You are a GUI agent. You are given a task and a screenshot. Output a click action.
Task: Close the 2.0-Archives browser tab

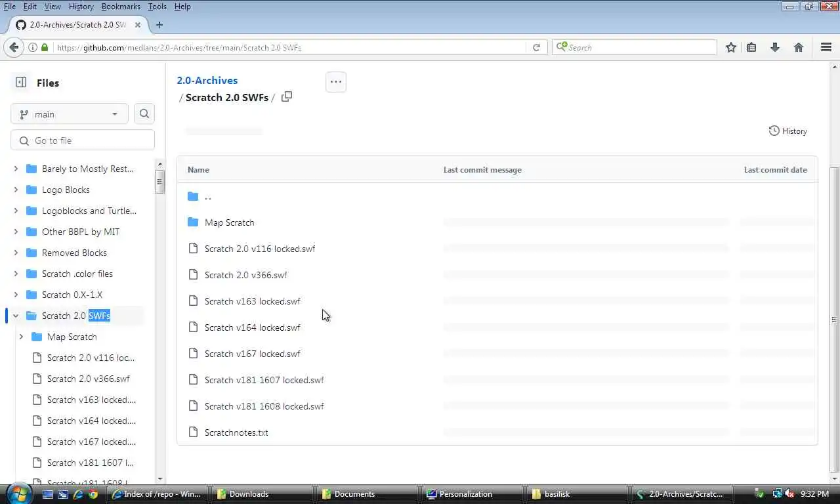[138, 25]
